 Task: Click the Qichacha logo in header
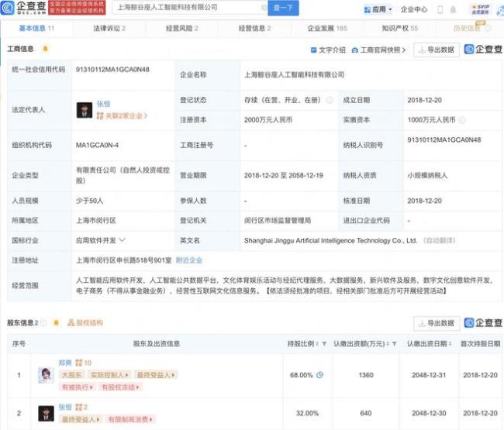pos(23,8)
